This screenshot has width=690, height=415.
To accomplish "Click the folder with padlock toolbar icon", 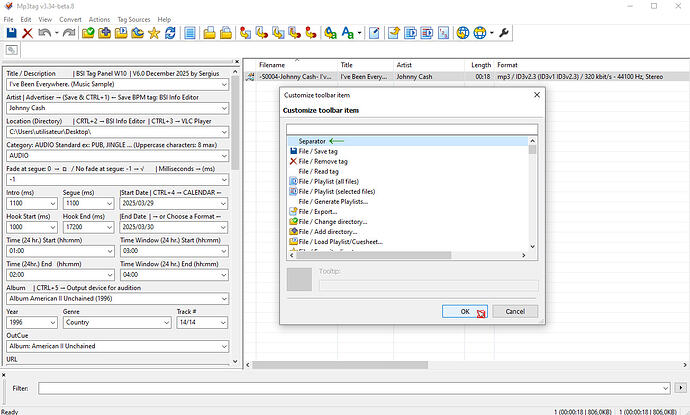I will click(226, 33).
